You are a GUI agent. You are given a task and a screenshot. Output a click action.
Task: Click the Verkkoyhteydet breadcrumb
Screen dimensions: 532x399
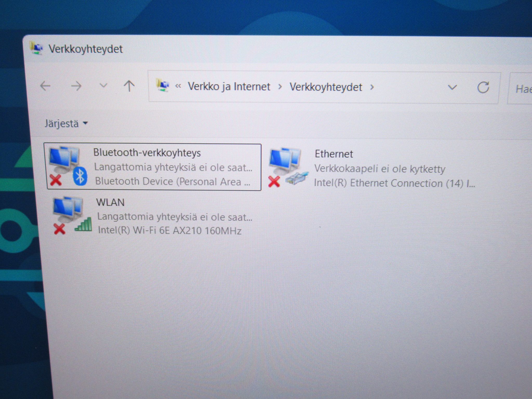coord(326,87)
